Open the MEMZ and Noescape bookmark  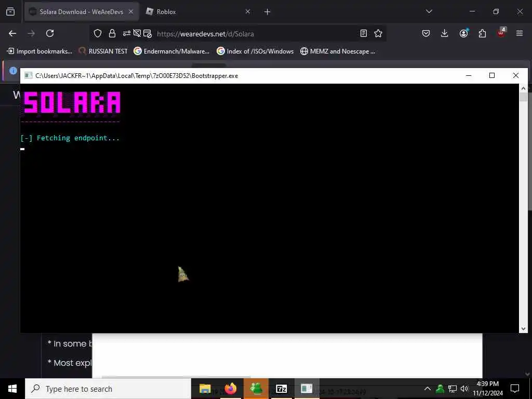[338, 51]
